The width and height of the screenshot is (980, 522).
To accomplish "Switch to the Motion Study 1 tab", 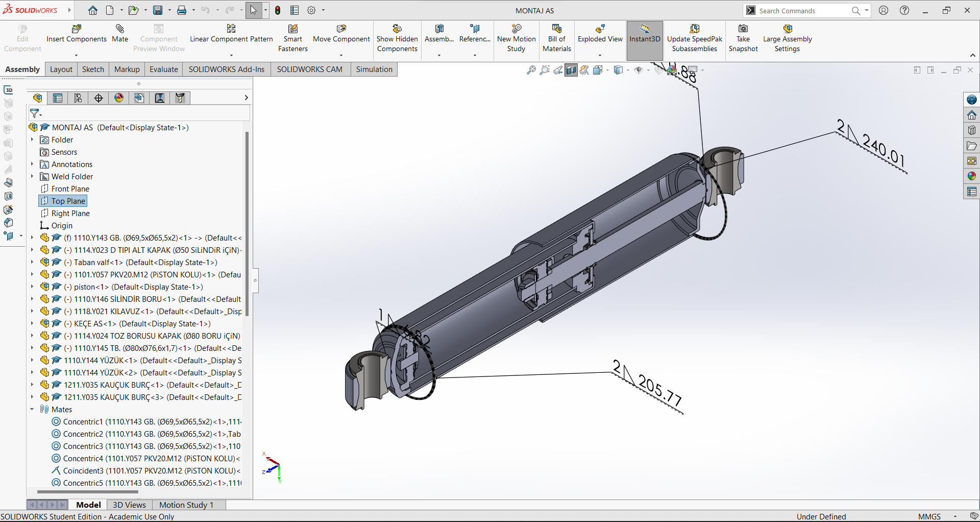I will [x=186, y=505].
